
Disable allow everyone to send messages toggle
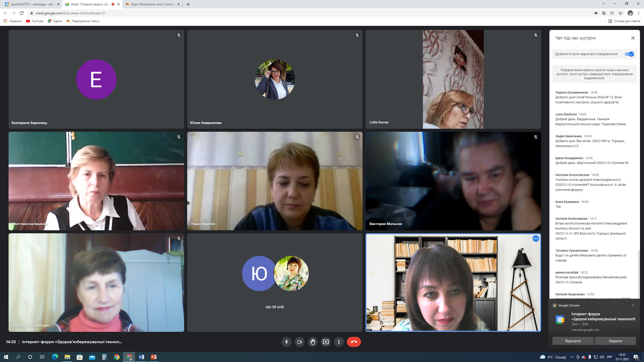coord(629,54)
